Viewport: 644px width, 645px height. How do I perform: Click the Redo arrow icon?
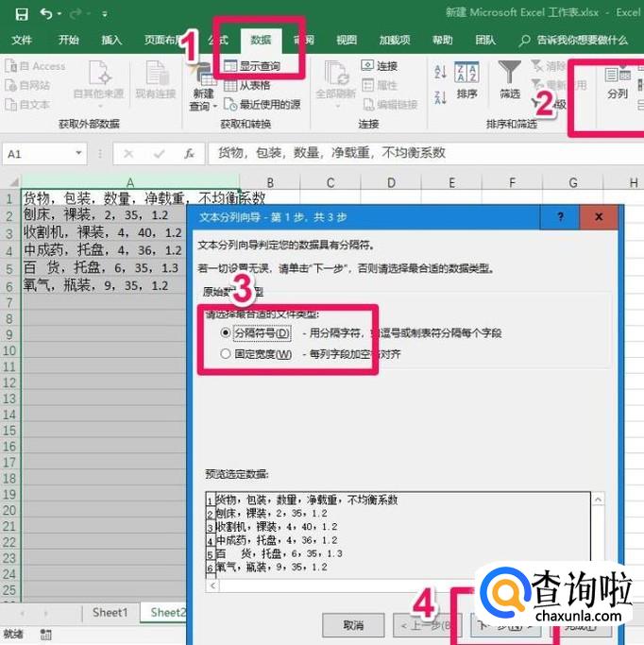(76, 14)
